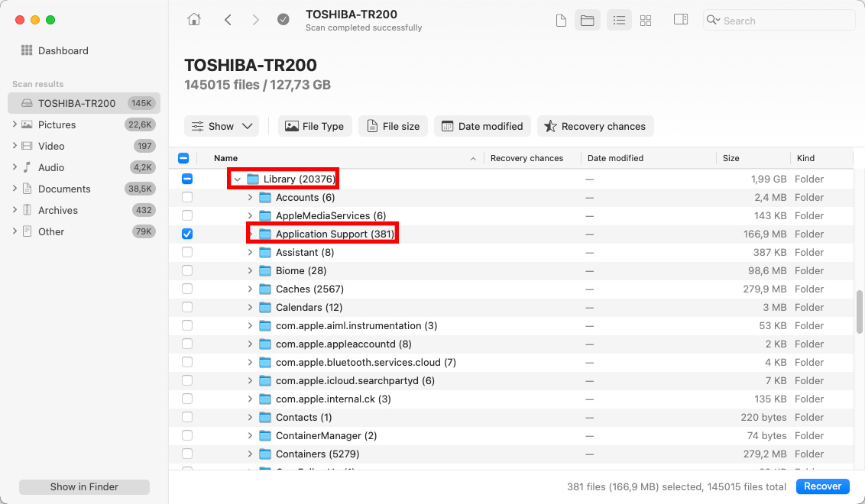Switch to the folder view icon
This screenshot has width=865, height=504.
pyautogui.click(x=587, y=21)
